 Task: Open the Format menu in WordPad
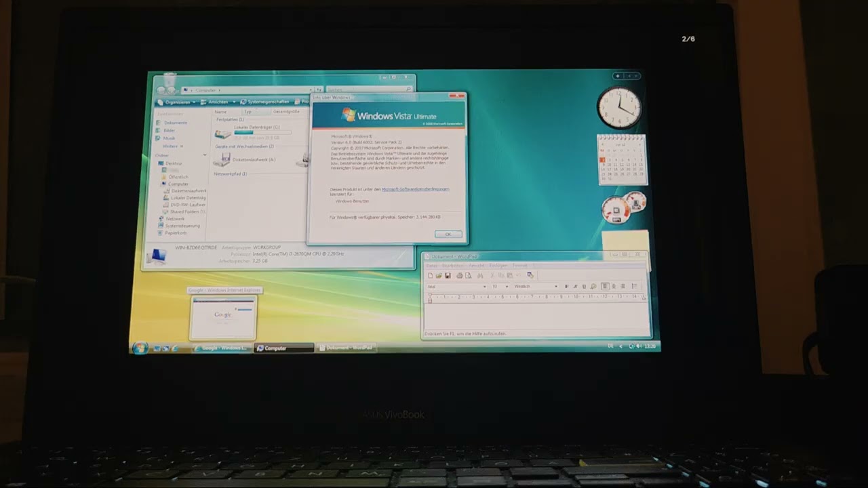pos(520,266)
